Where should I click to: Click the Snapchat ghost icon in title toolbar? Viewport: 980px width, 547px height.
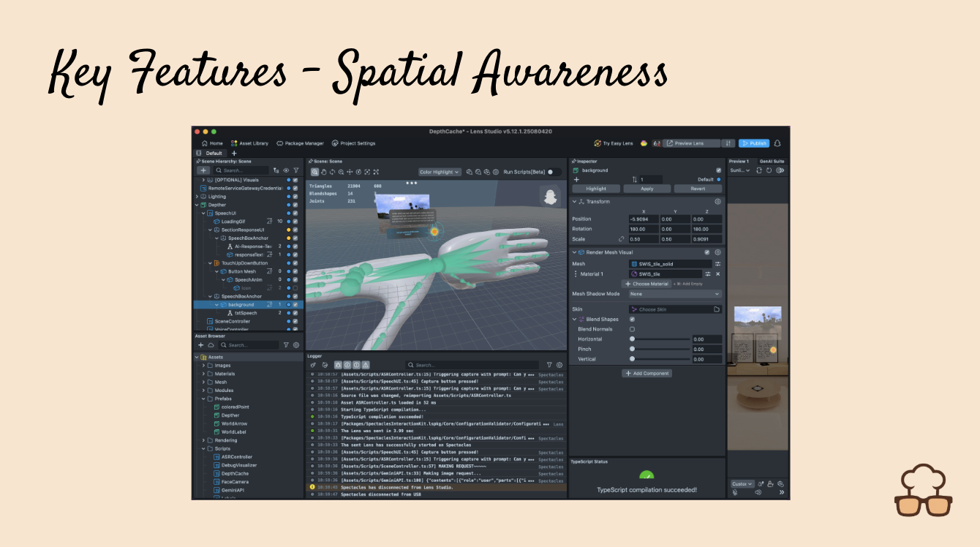778,143
